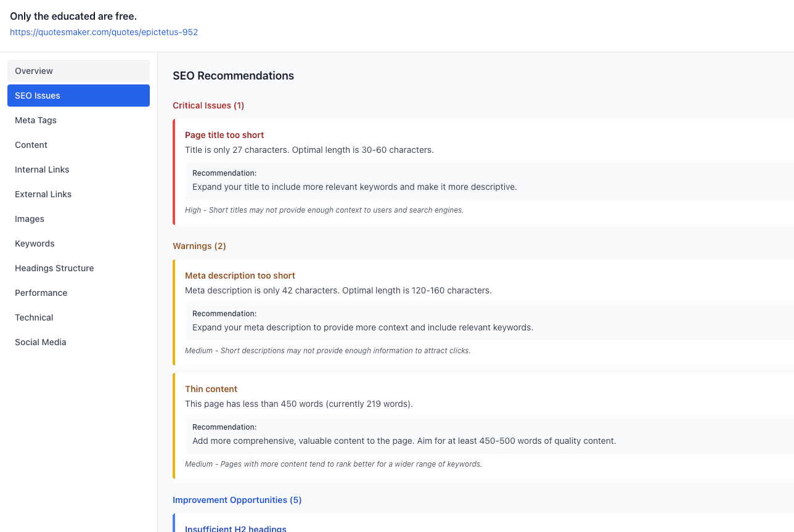Image resolution: width=794 pixels, height=532 pixels.
Task: Open the Thin content warning card
Action: [211, 389]
